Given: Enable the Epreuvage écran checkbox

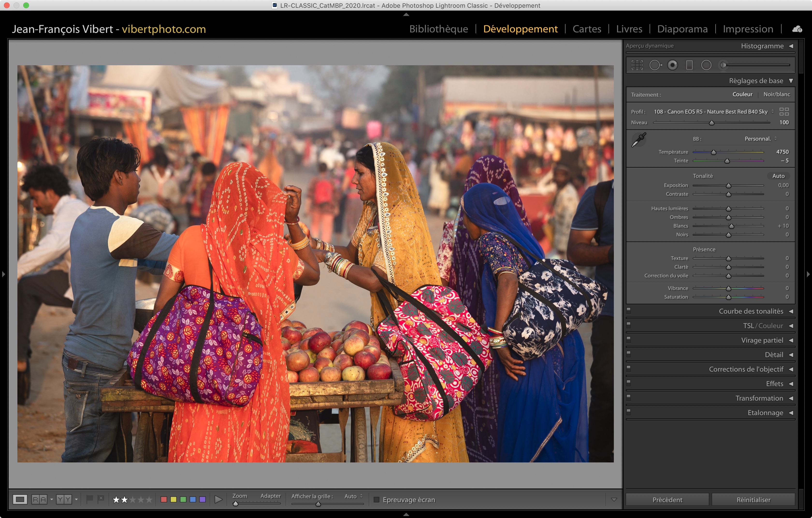Looking at the screenshot, I should tap(377, 499).
